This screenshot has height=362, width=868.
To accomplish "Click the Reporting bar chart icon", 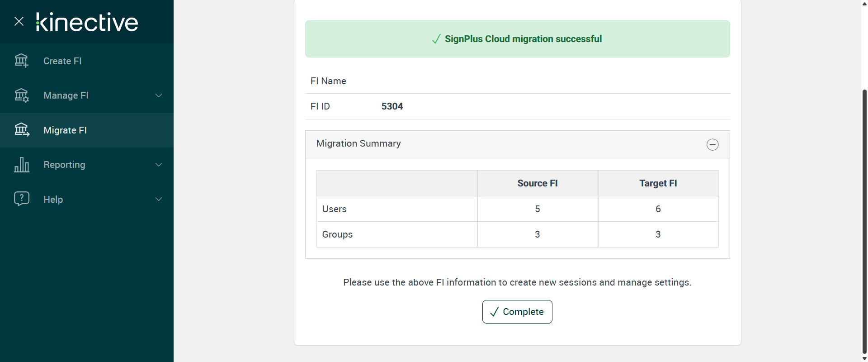I will coord(21,165).
